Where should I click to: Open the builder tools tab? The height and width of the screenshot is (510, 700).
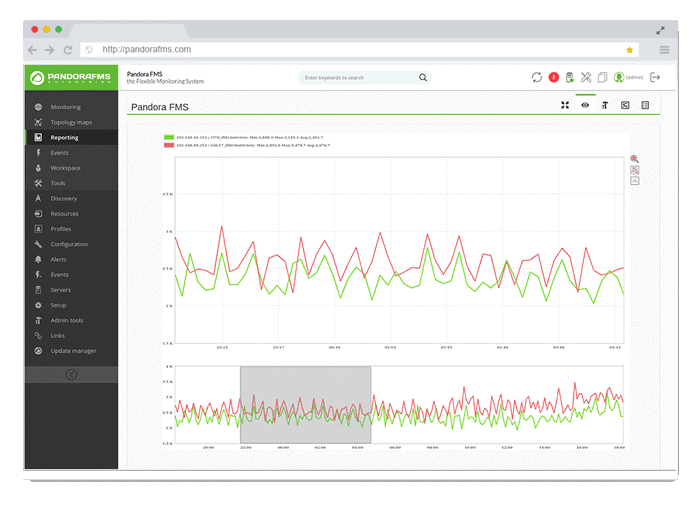tap(605, 105)
